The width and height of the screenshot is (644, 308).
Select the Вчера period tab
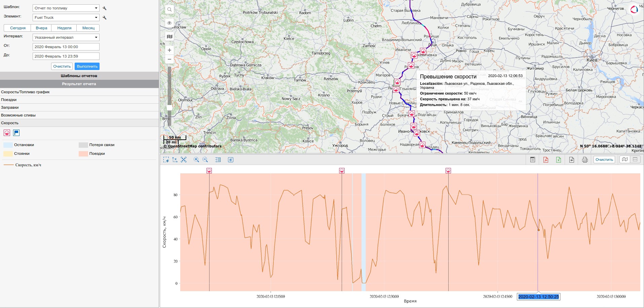click(41, 28)
